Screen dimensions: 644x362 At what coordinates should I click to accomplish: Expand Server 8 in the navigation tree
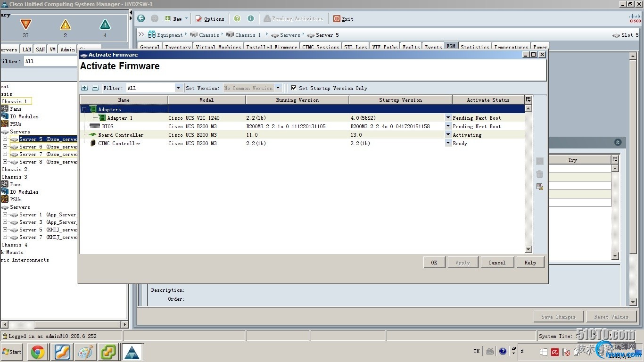tap(5, 162)
